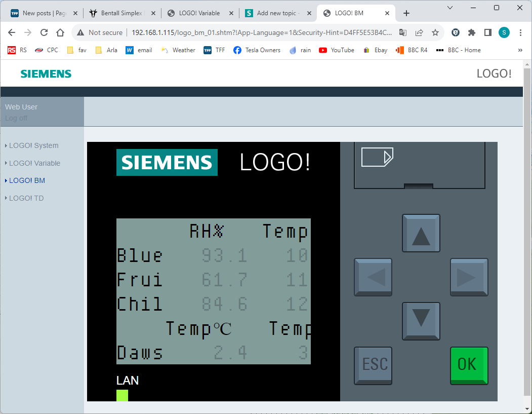Select LOGO! BM in sidebar
This screenshot has height=414, width=532.
[27, 180]
